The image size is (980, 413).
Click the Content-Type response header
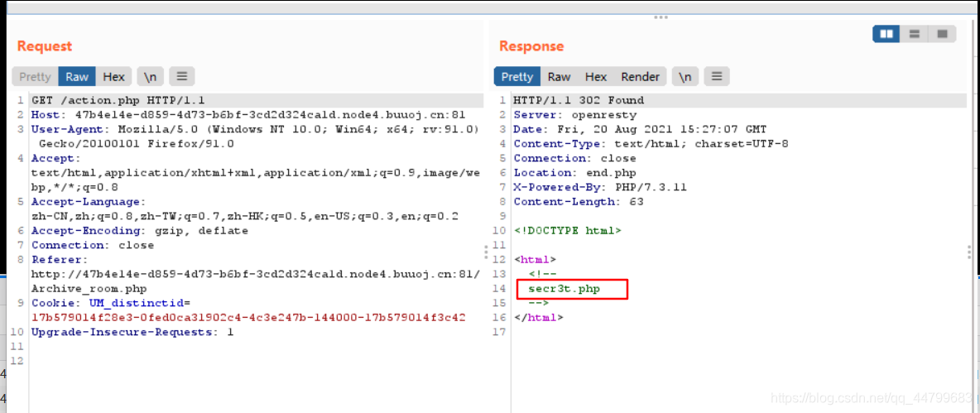click(x=651, y=144)
